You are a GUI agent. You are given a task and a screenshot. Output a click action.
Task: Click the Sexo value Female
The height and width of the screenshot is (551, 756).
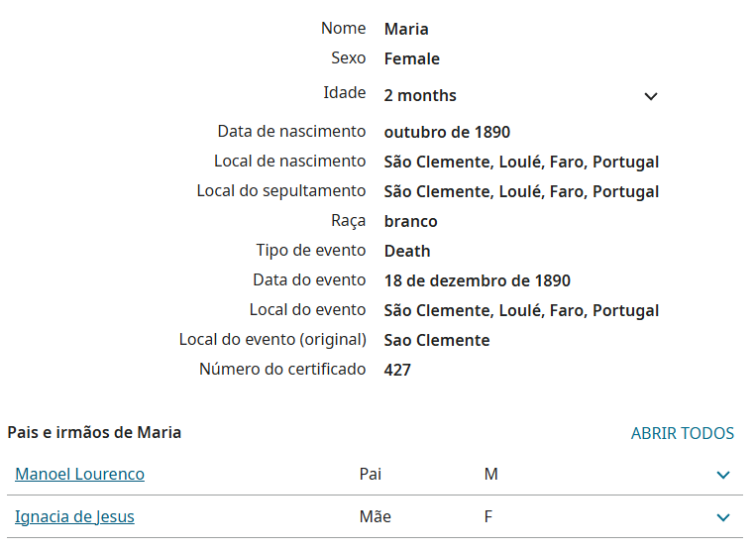pyautogui.click(x=412, y=58)
